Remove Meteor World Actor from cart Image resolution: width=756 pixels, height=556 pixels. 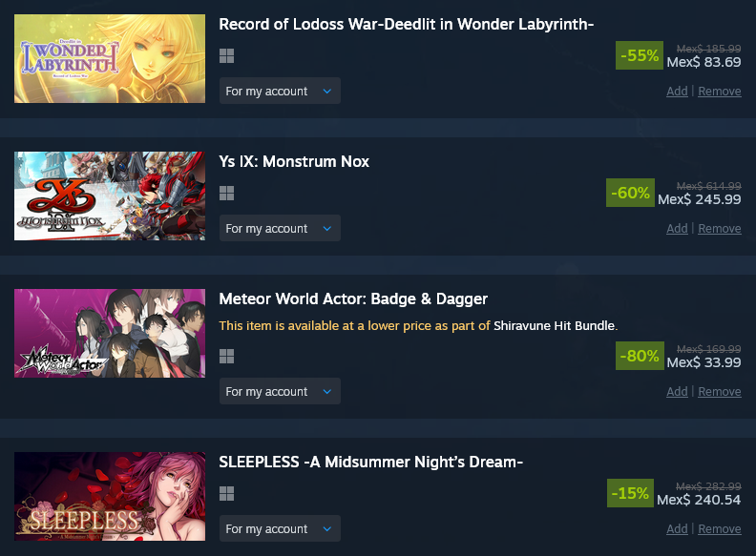pos(720,392)
